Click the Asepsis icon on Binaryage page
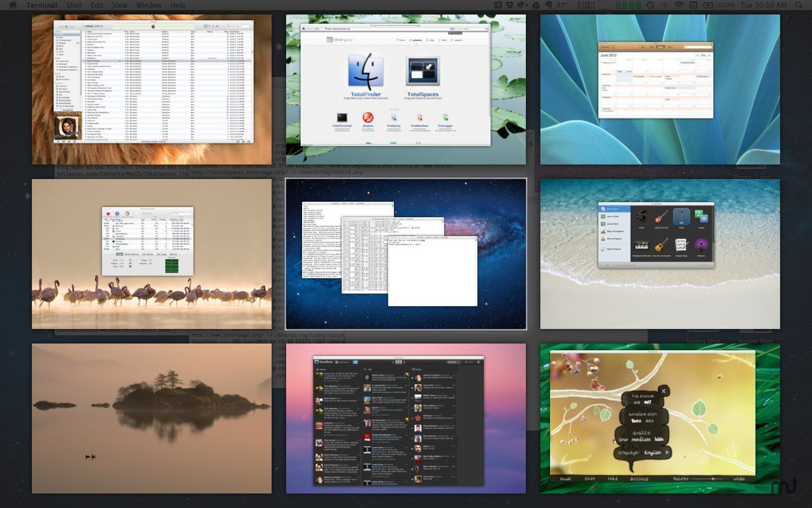 pos(368,117)
